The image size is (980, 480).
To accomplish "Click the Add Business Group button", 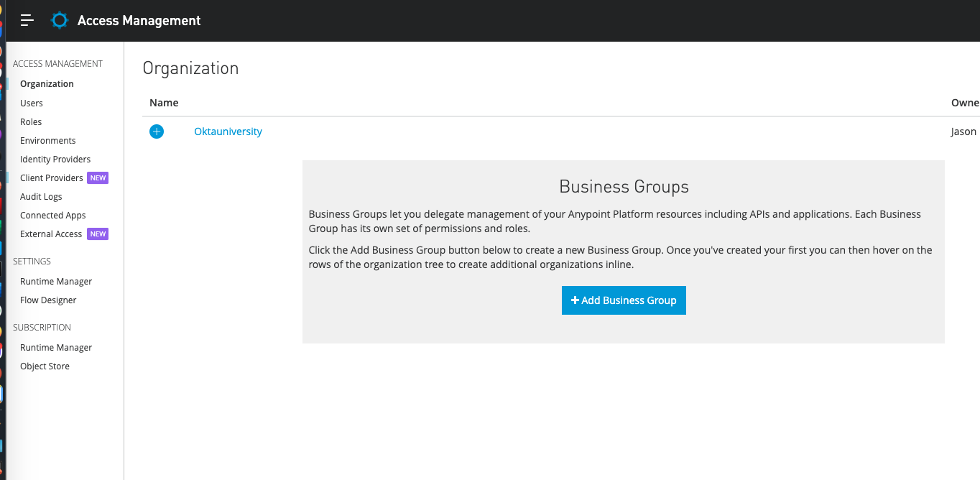I will click(624, 300).
